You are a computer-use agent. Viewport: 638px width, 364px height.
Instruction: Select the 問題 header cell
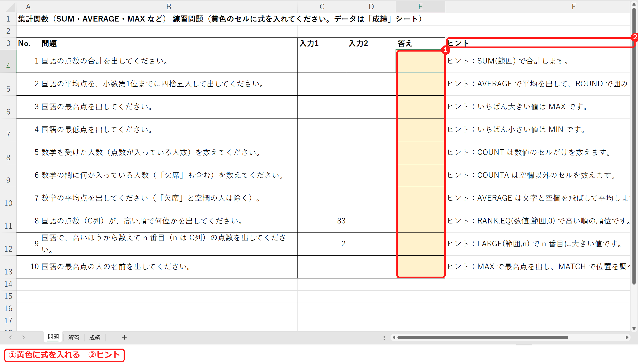click(x=169, y=44)
